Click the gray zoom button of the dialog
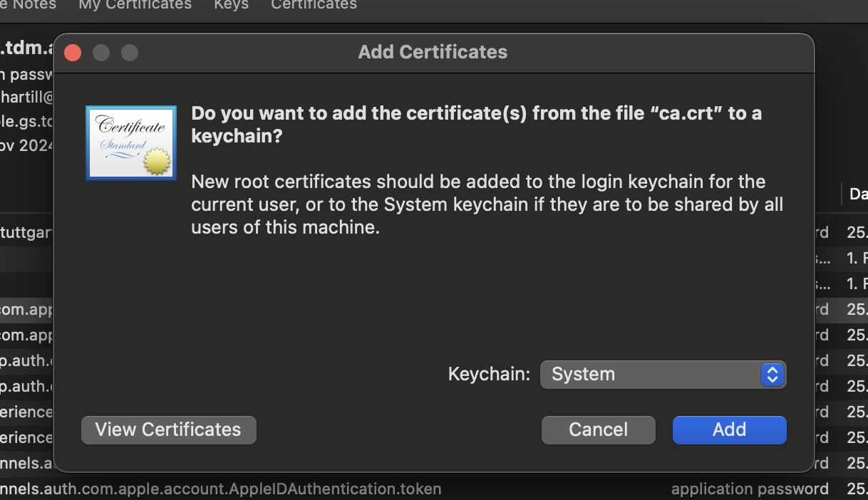868x500 pixels. pyautogui.click(x=129, y=53)
